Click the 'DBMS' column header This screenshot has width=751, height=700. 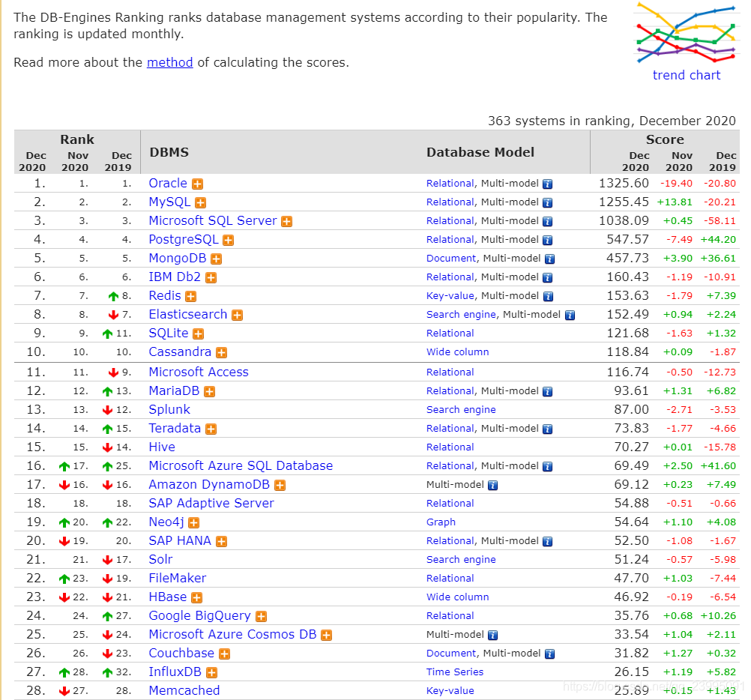(x=169, y=152)
